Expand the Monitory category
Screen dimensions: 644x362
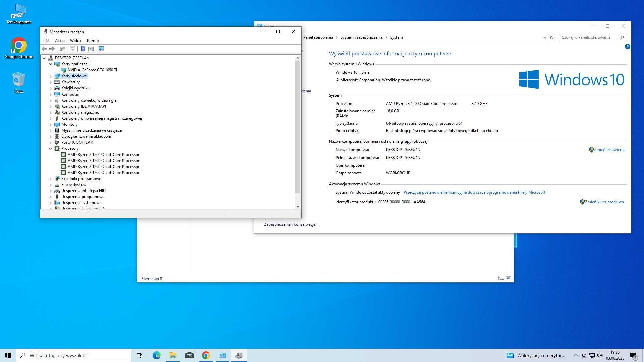coord(51,124)
